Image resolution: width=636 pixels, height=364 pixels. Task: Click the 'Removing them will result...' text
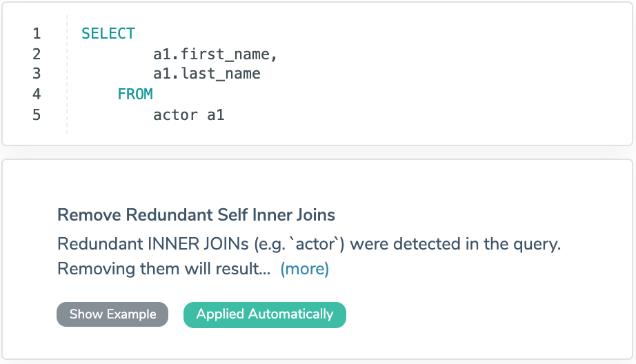coord(164,269)
